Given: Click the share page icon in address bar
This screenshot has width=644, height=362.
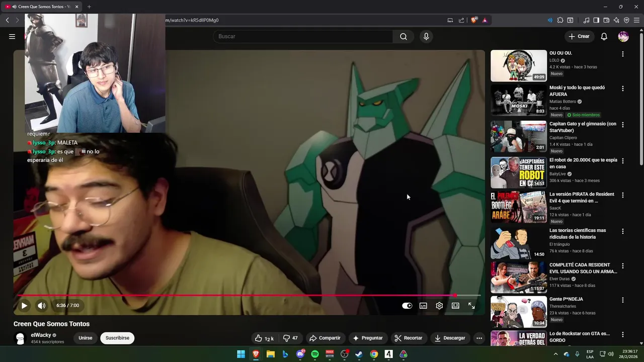Looking at the screenshot, I should pyautogui.click(x=461, y=20).
